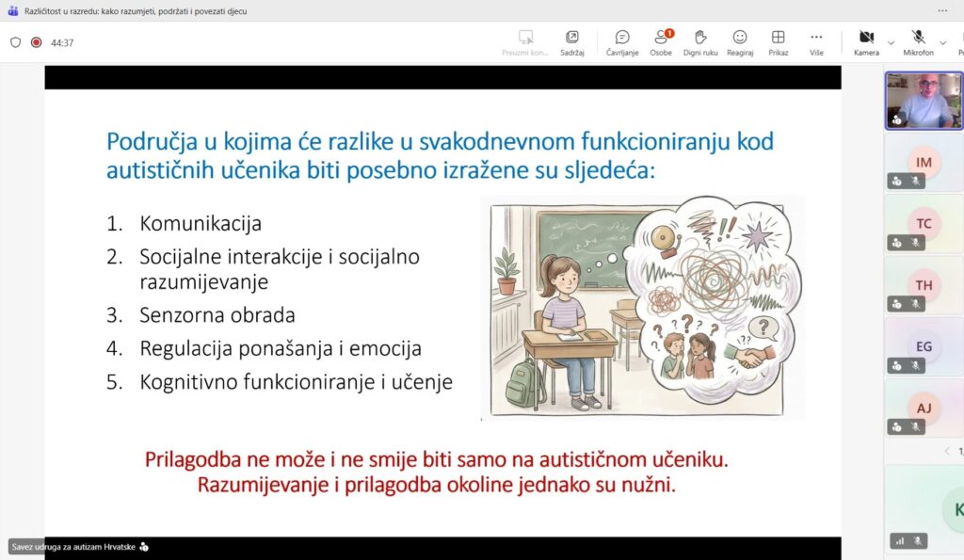Open the Više more actions menu
The height and width of the screenshot is (560, 964).
click(x=816, y=42)
